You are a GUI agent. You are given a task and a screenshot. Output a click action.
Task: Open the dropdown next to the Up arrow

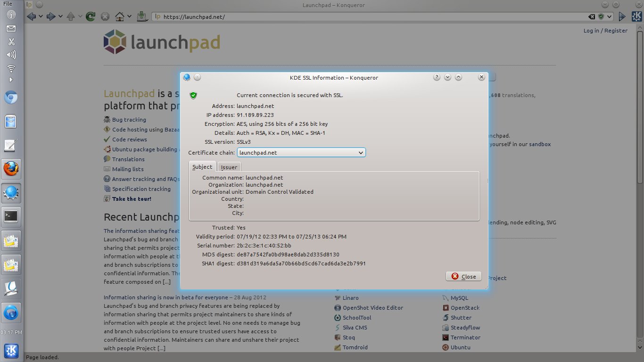click(x=80, y=16)
